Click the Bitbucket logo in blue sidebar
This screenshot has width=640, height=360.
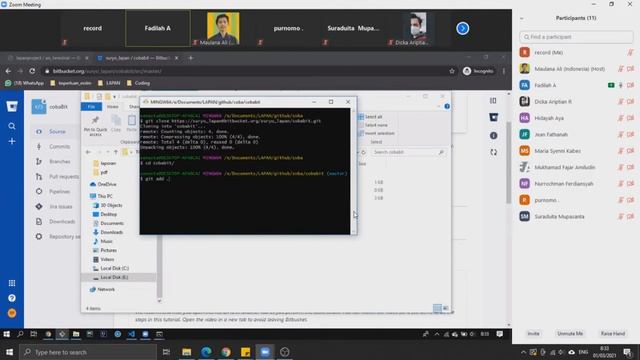(12, 107)
